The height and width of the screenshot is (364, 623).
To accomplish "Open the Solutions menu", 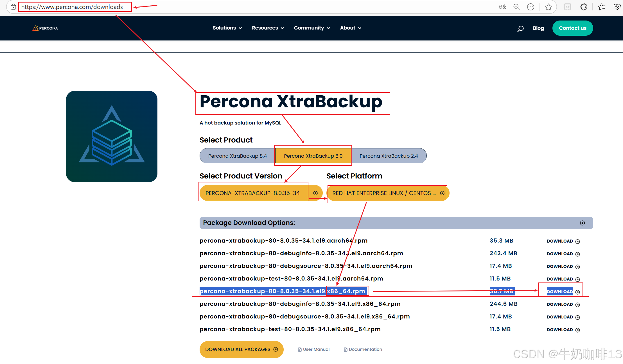I will tap(227, 28).
